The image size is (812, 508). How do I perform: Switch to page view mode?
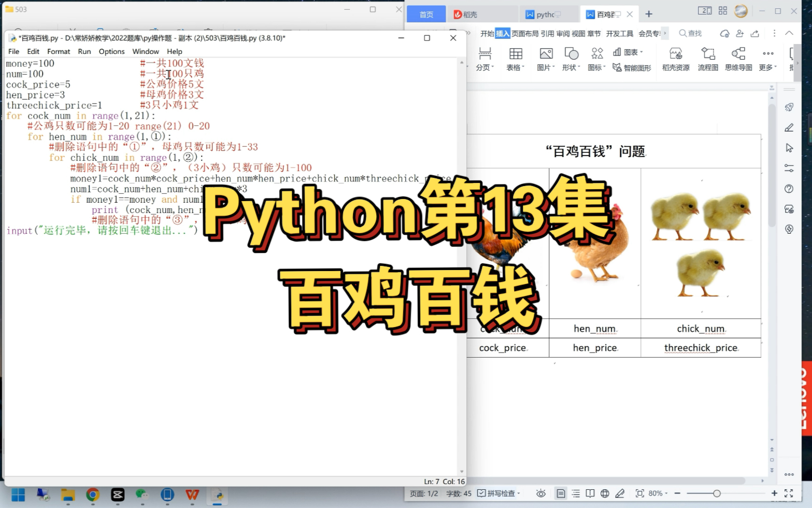click(561, 493)
